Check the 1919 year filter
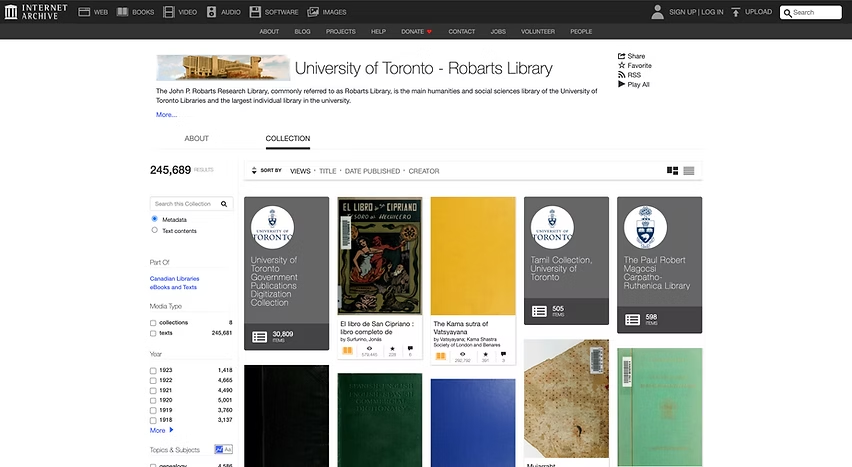The height and width of the screenshot is (467, 852). point(153,410)
